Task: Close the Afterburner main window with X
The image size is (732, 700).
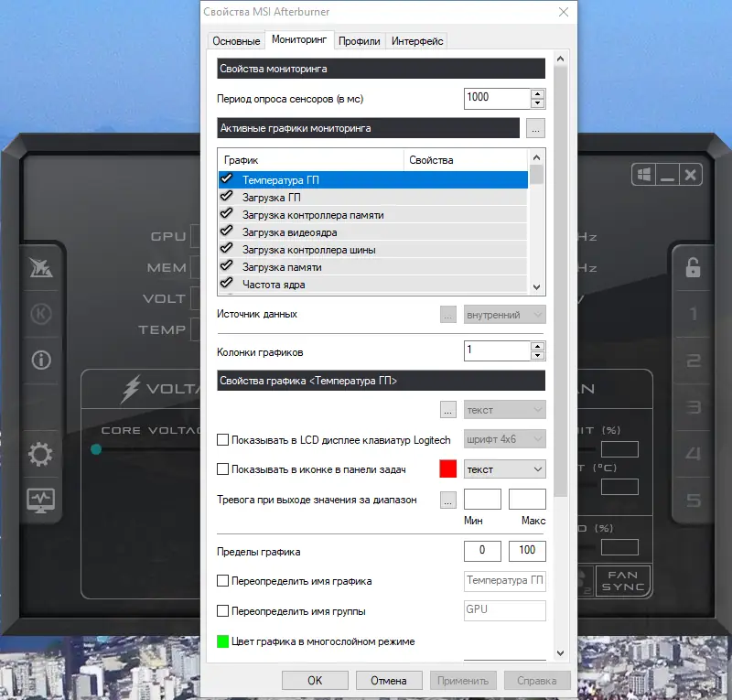Action: tap(691, 175)
